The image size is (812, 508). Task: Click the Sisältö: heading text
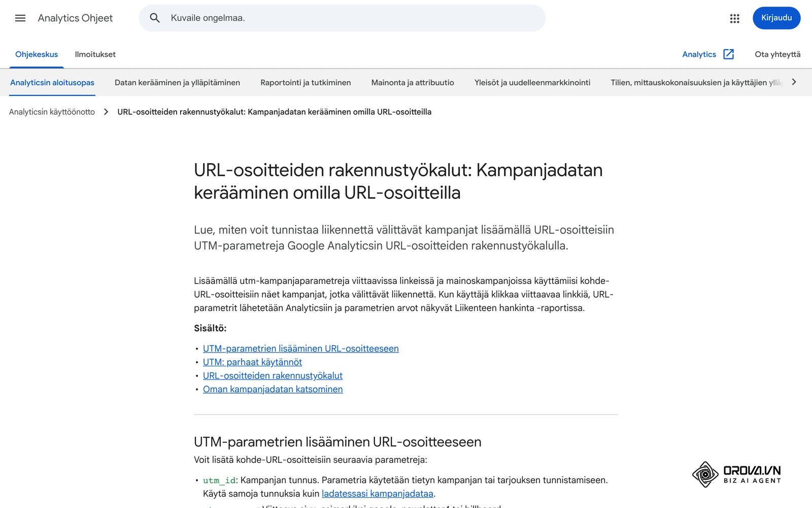pyautogui.click(x=210, y=328)
